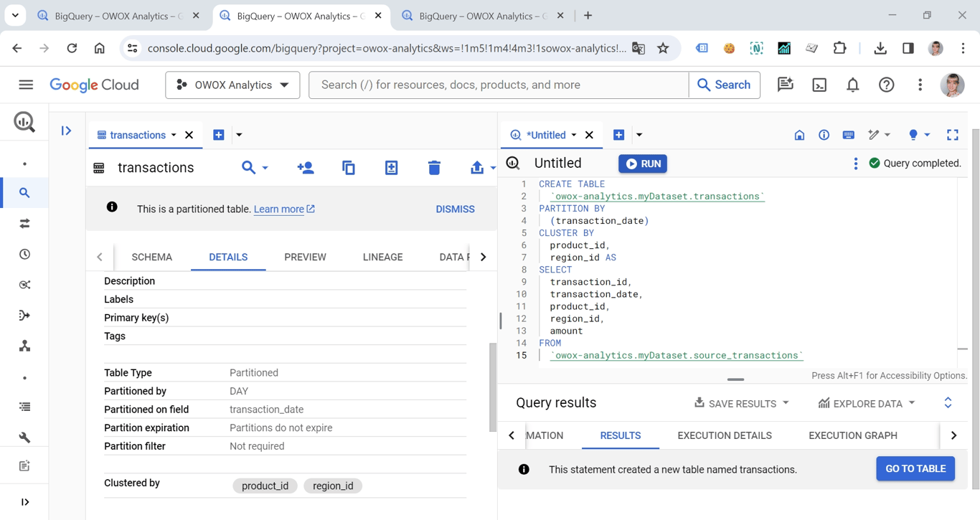The height and width of the screenshot is (520, 980).
Task: Open the sidebar hierarchy/partner center icon
Action: coord(24,346)
